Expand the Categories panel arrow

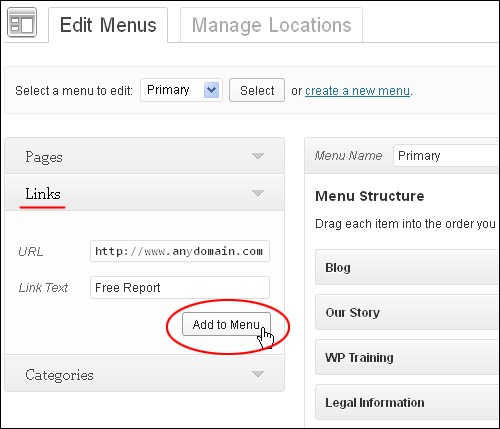tap(258, 374)
